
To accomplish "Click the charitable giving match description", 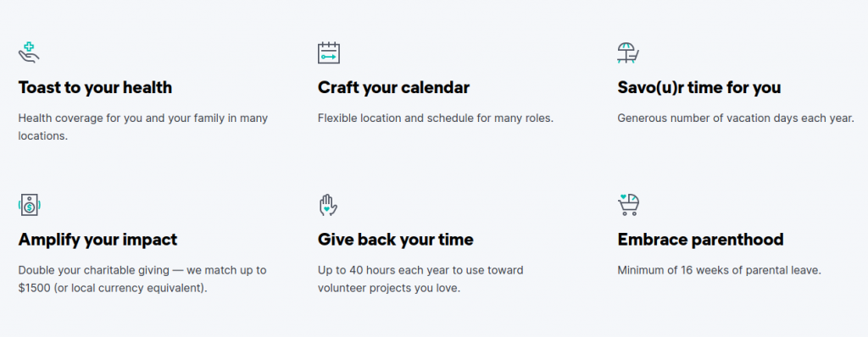I will tap(142, 279).
